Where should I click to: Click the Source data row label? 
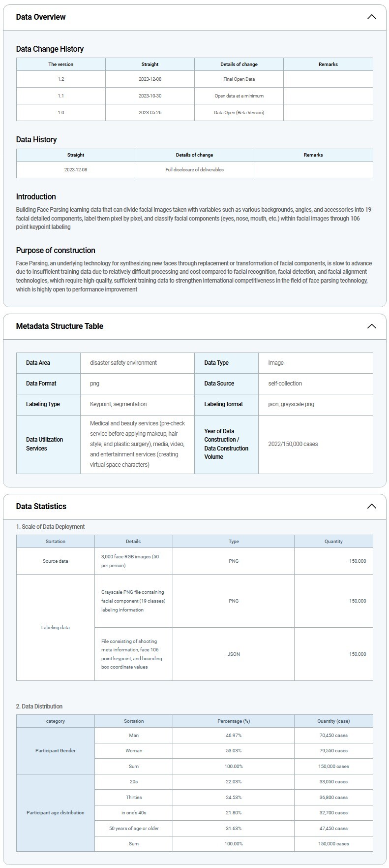click(x=56, y=561)
